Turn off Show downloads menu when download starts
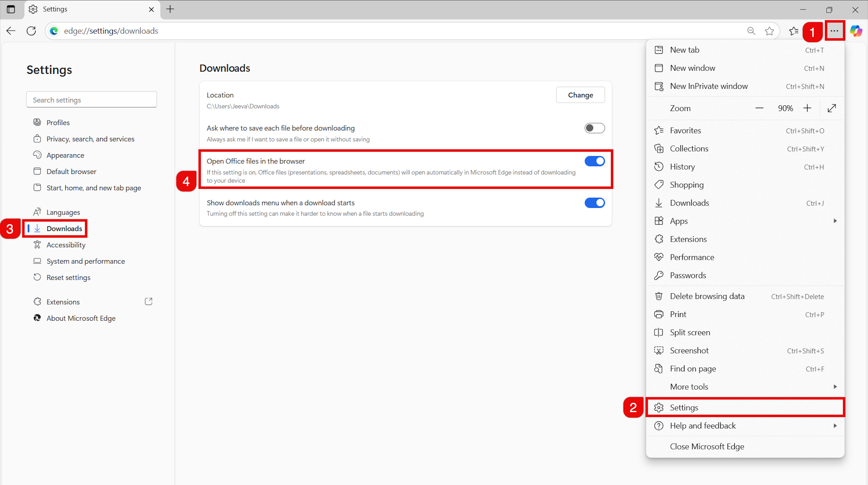The height and width of the screenshot is (485, 868). click(x=594, y=203)
